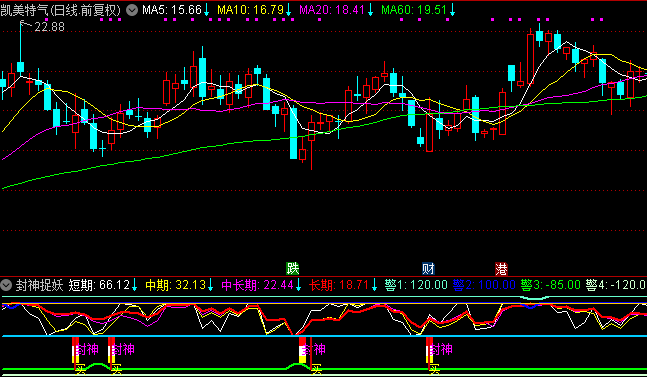Click the 22.88 high price flag
This screenshot has height=377, width=647.
(x=43, y=26)
